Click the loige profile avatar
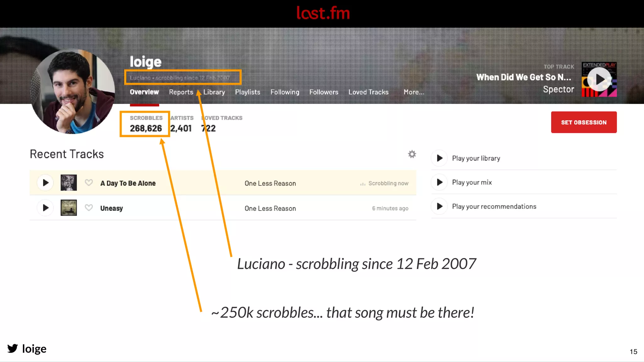Screen dimensions: 644x362 73,91
